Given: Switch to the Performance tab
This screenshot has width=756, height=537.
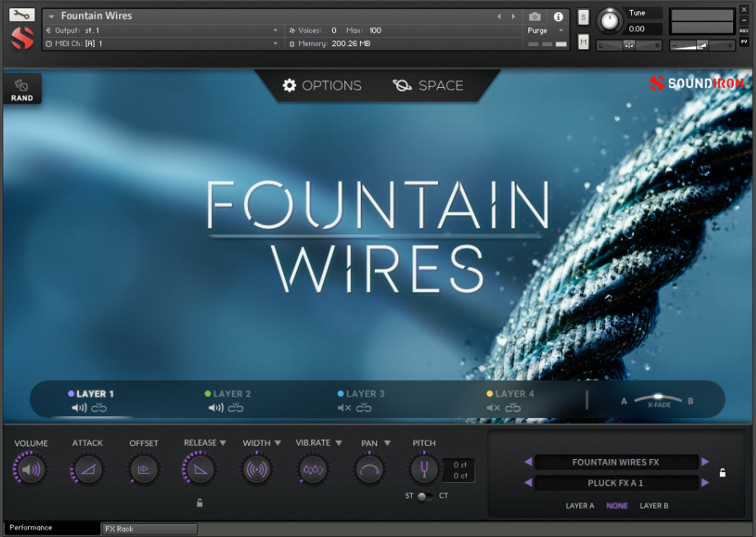Looking at the screenshot, I should coord(52,528).
